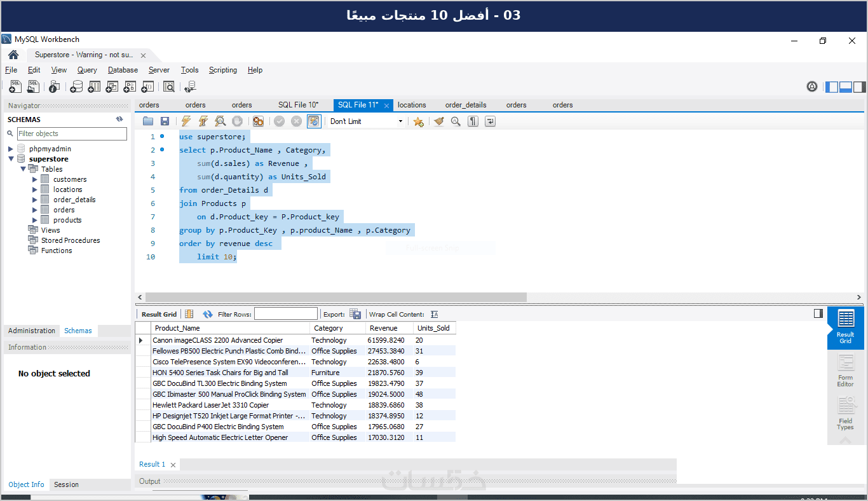Stop the query being executed
The image size is (868, 501).
point(237,121)
